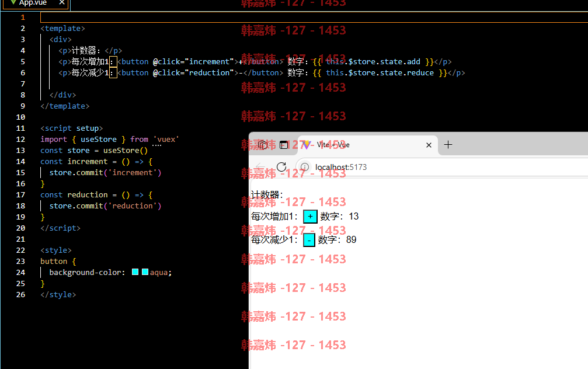Screen dimensions: 588x369
Task: Click the 'button {' selector on line 23
Action: pyautogui.click(x=58, y=262)
